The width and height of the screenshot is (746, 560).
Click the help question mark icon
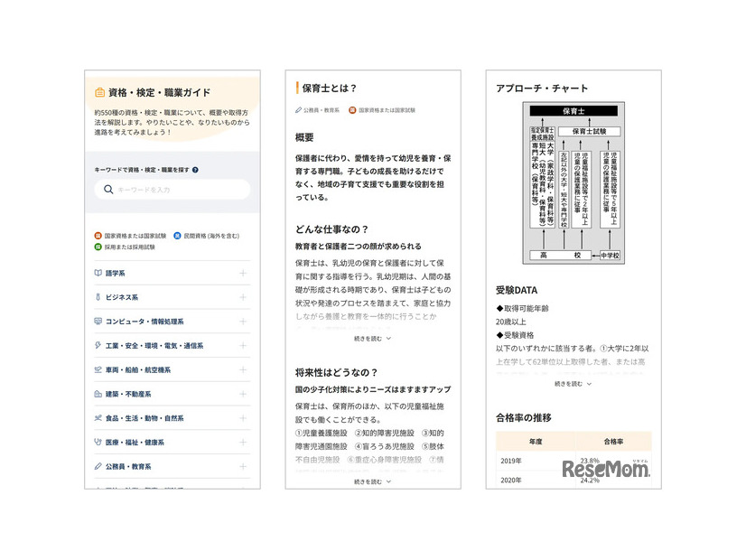point(195,170)
